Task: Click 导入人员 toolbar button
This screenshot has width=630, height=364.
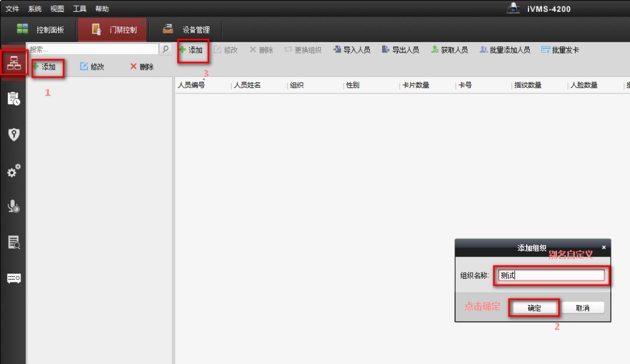Action: [352, 50]
